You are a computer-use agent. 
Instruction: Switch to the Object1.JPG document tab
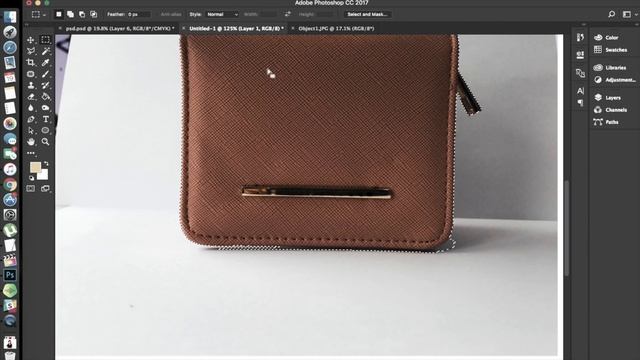tap(336, 29)
